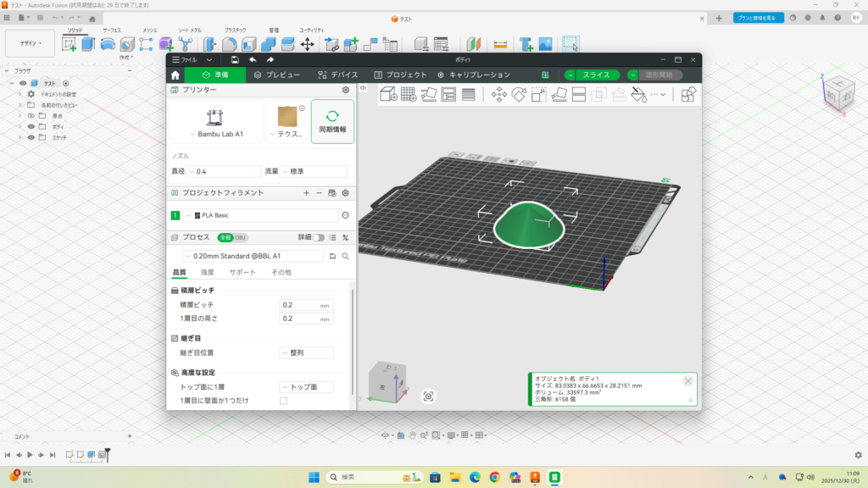Click the save icon in Bambu title bar

[x=235, y=59]
